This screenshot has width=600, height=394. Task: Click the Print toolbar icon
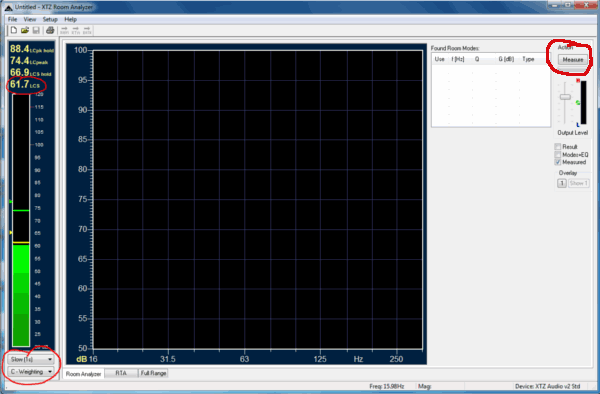pyautogui.click(x=50, y=30)
